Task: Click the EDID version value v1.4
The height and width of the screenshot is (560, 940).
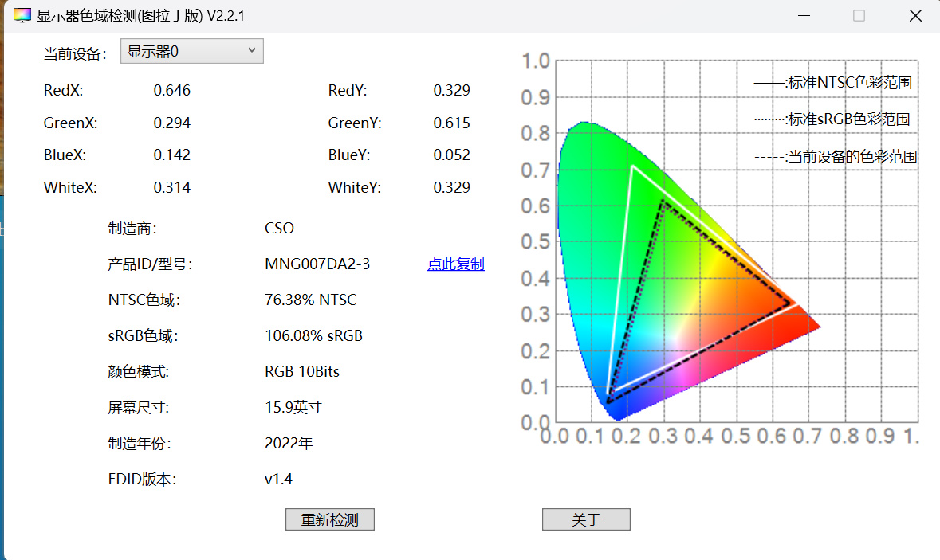Action: pyautogui.click(x=278, y=479)
